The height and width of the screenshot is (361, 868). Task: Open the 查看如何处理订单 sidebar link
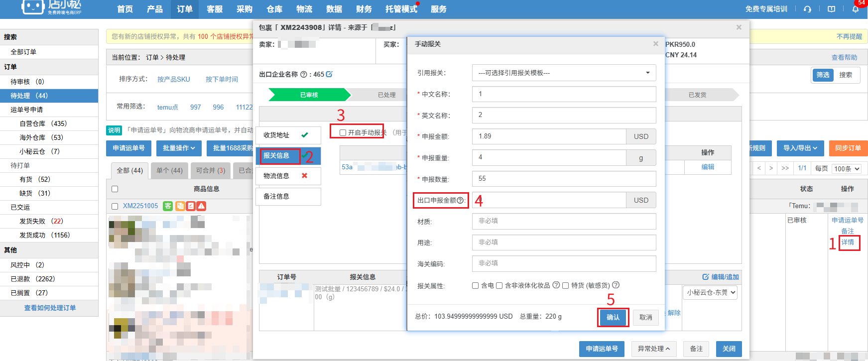[50, 308]
